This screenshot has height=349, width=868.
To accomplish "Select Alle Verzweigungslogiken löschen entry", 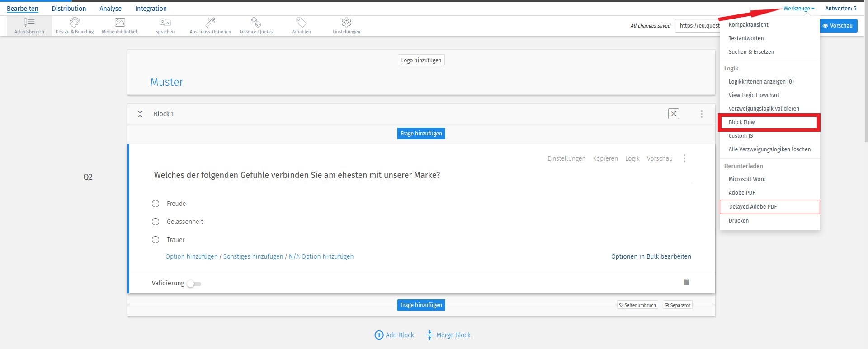I will 769,149.
